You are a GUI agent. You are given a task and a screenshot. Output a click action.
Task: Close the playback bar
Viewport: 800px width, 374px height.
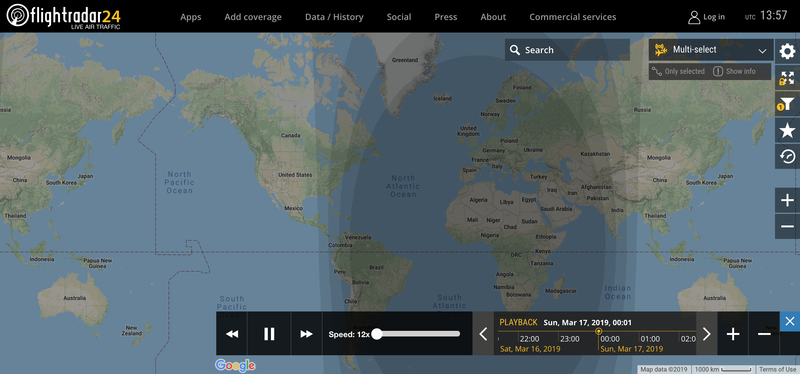[x=790, y=321]
